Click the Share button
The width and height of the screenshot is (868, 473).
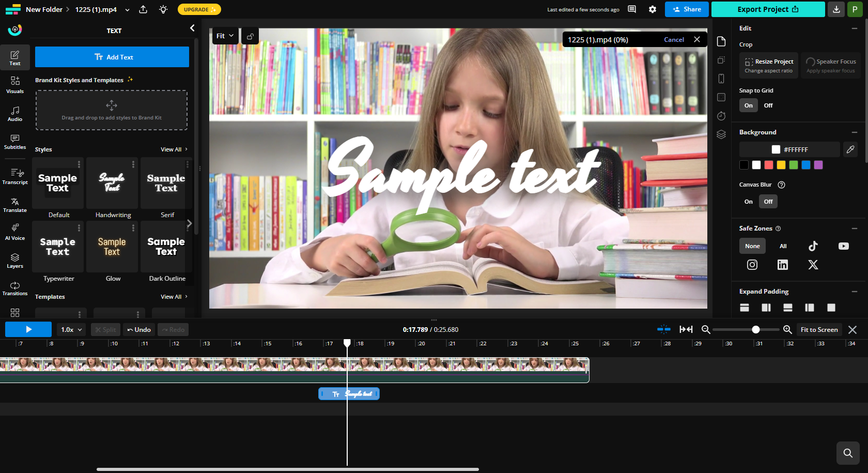[x=687, y=9]
